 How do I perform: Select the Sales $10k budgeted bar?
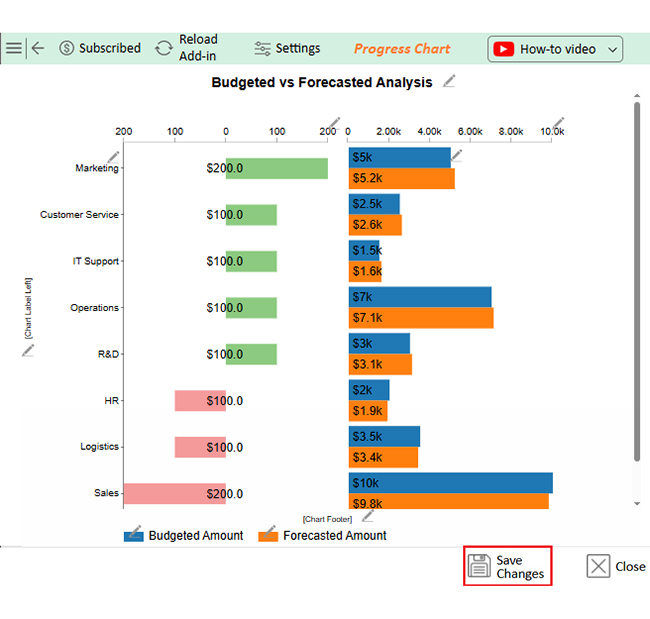[x=450, y=483]
